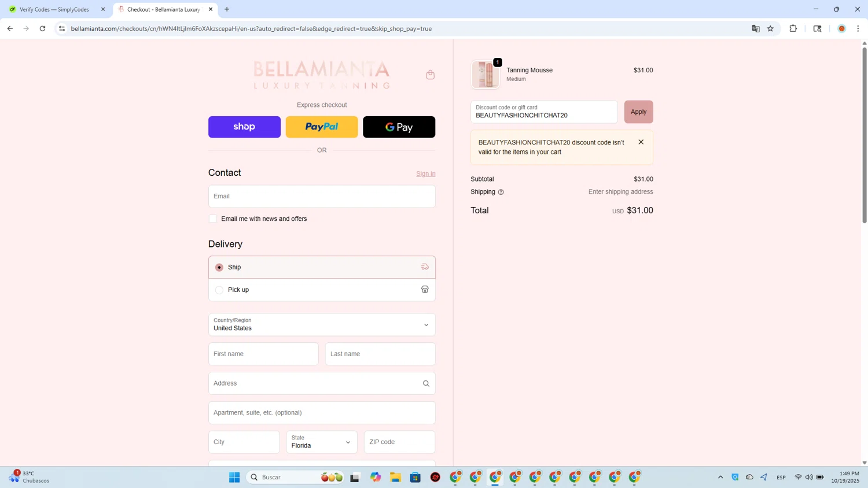Image resolution: width=868 pixels, height=488 pixels.
Task: Close the Verify Codes SimplyCodes tab
Action: click(x=103, y=9)
